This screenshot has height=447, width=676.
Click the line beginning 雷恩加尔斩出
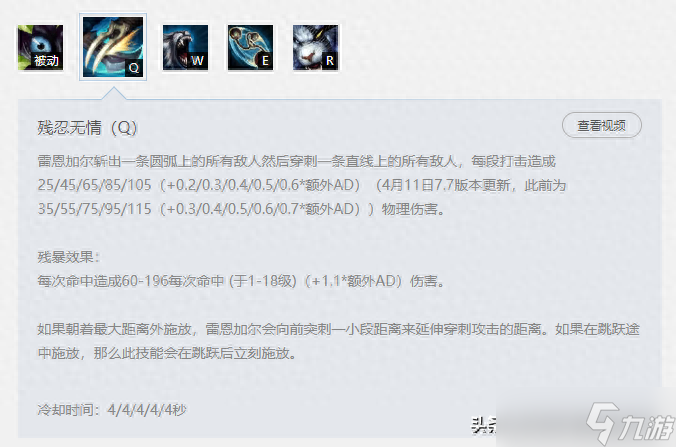point(297,161)
